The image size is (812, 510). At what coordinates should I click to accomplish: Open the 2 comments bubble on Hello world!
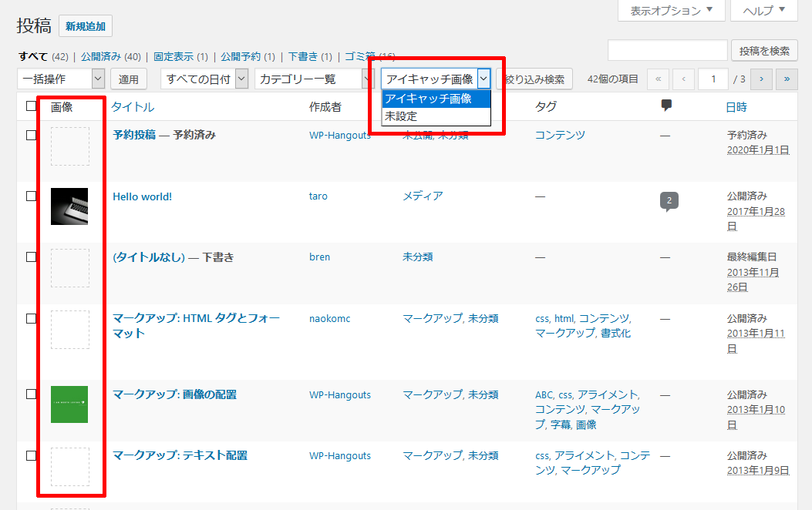(669, 200)
